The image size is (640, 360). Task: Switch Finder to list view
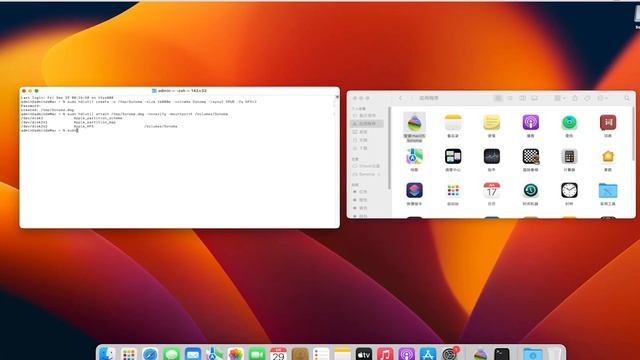click(x=510, y=98)
